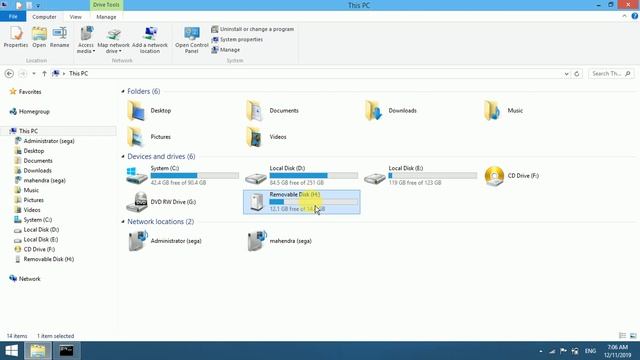The height and width of the screenshot is (360, 640).
Task: Click the Open ribbon icon
Action: tap(39, 37)
